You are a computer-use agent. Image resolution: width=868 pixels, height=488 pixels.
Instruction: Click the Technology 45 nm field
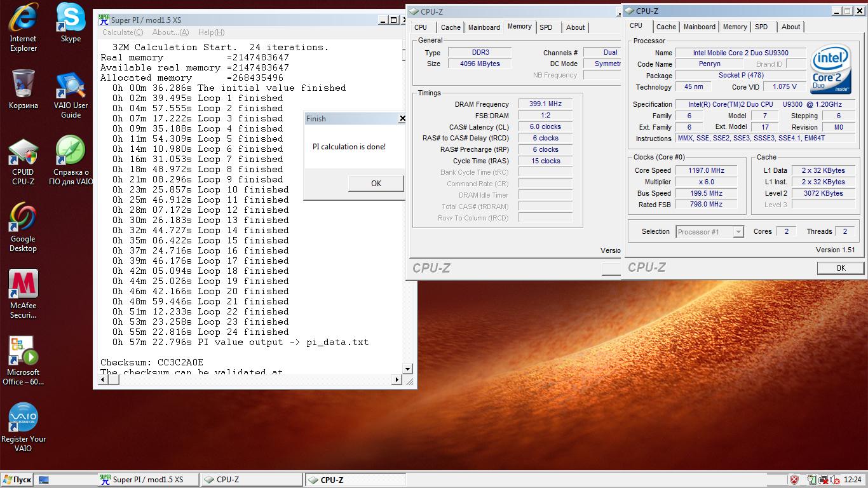point(693,87)
